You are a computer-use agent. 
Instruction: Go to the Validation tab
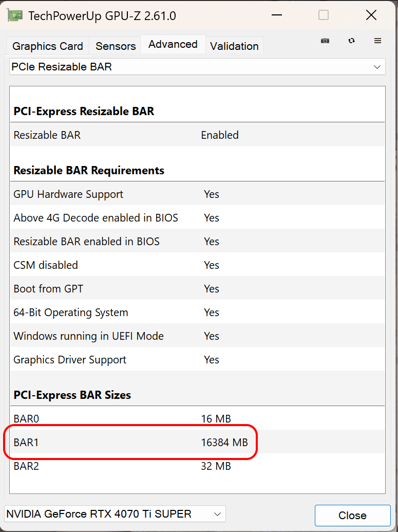click(234, 46)
